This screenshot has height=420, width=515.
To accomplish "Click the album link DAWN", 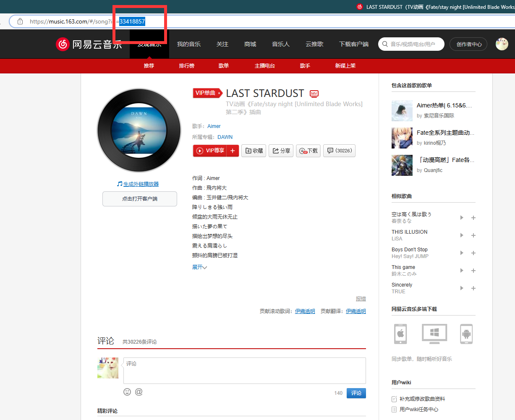I will coord(225,137).
